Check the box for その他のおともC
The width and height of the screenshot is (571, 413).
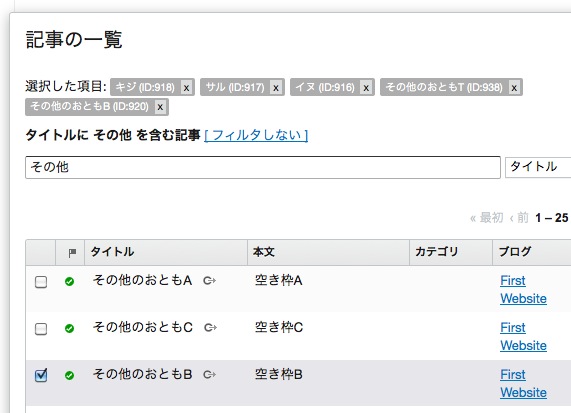[x=41, y=329]
